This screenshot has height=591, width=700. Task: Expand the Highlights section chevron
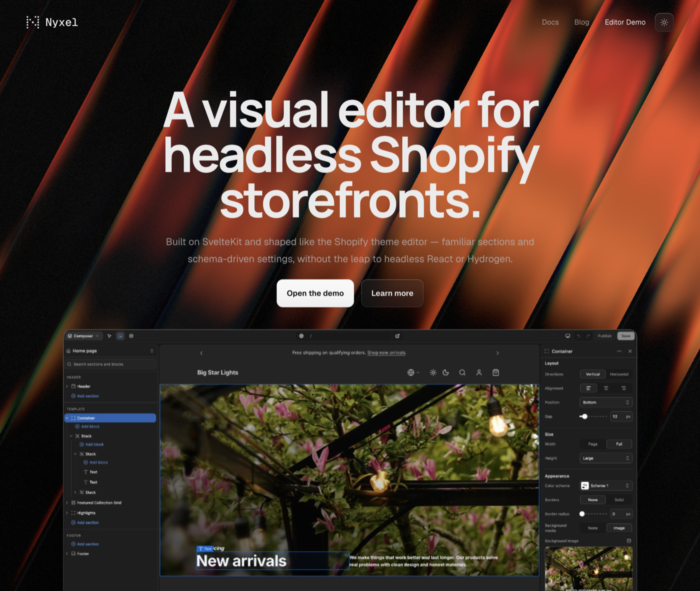[x=67, y=513]
